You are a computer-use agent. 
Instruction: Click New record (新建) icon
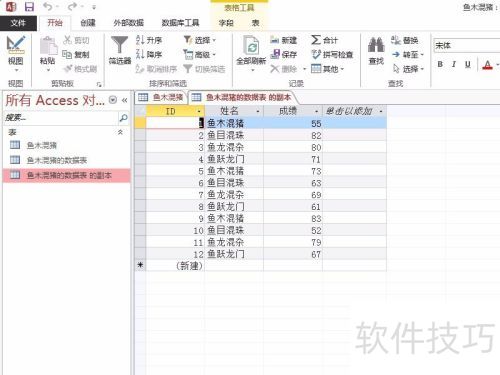(x=275, y=40)
